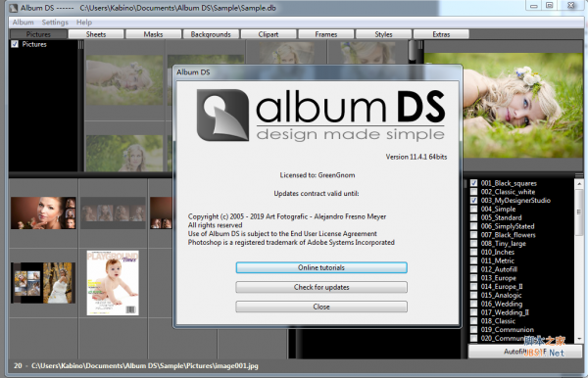Check the 018_Classic style
The image size is (588, 378).
(474, 321)
